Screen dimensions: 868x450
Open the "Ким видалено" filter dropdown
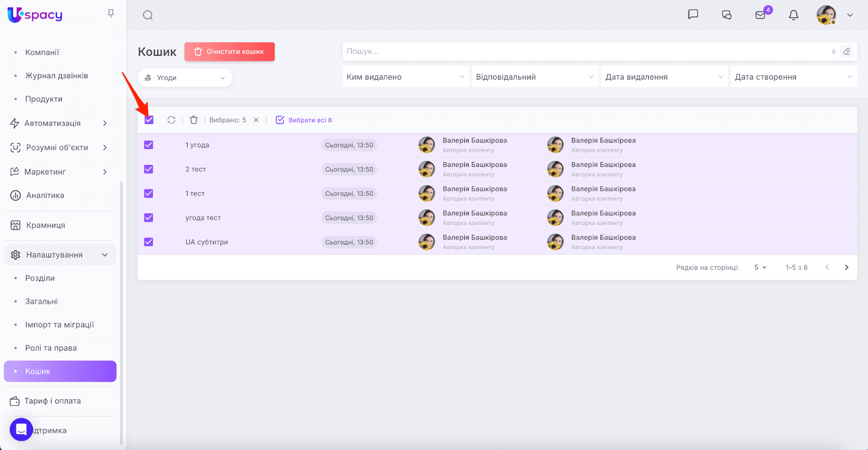click(405, 77)
